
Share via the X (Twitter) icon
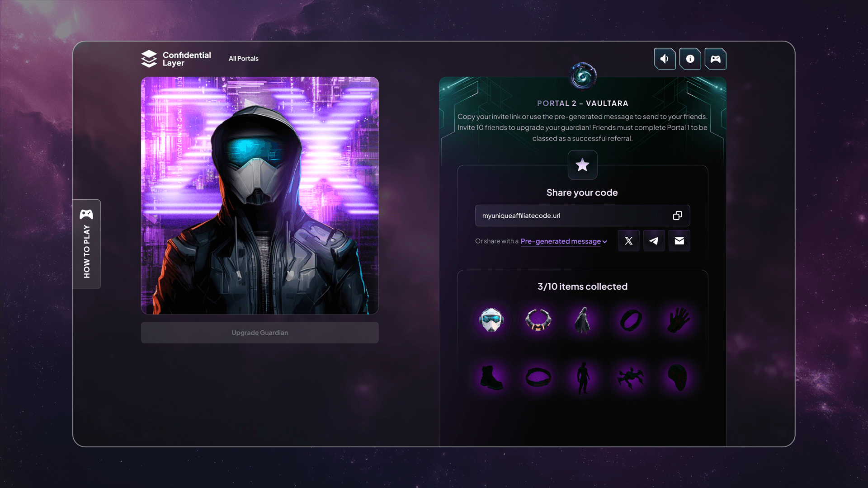pos(628,241)
